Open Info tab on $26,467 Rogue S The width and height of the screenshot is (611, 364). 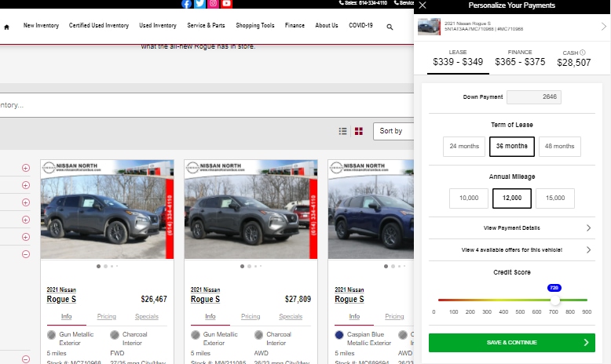click(66, 316)
